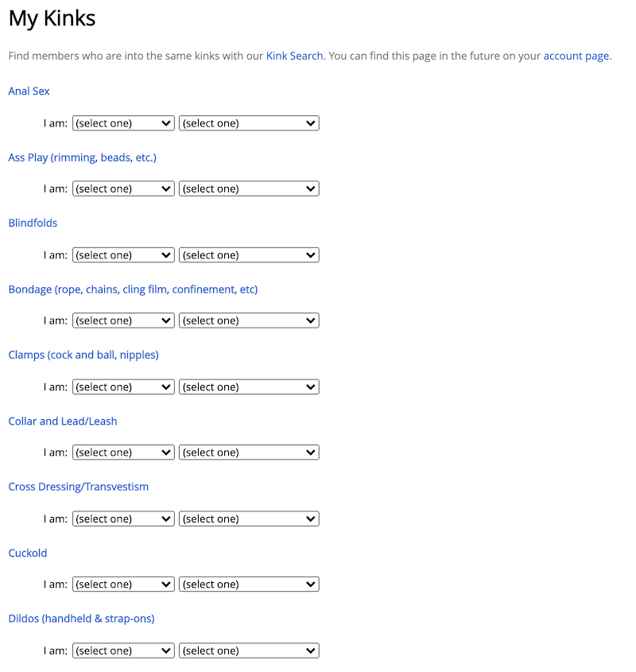Expand the first dropdown under Bondage
This screenshot has height=672, width=636.
coord(123,321)
